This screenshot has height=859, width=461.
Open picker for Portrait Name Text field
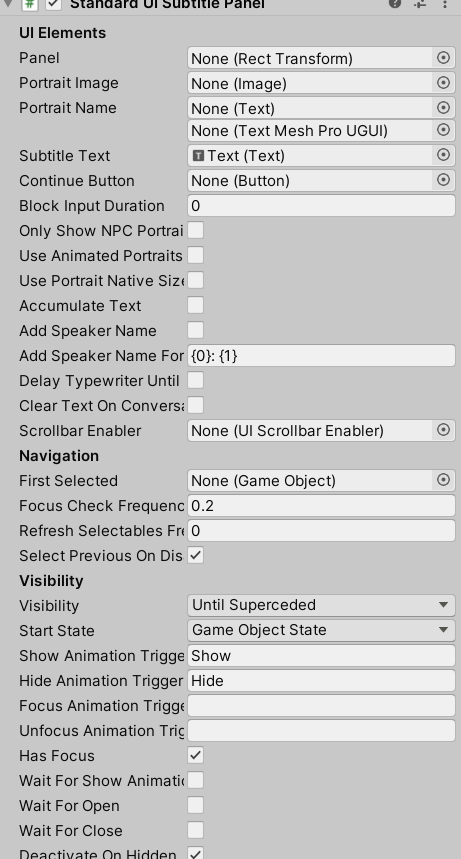click(443, 107)
